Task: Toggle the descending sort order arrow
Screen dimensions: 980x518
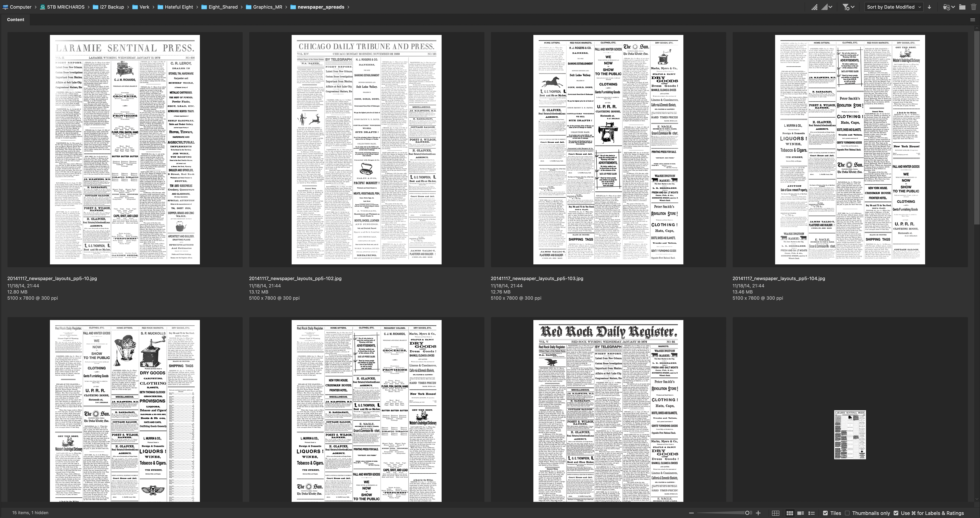Action: coord(929,7)
